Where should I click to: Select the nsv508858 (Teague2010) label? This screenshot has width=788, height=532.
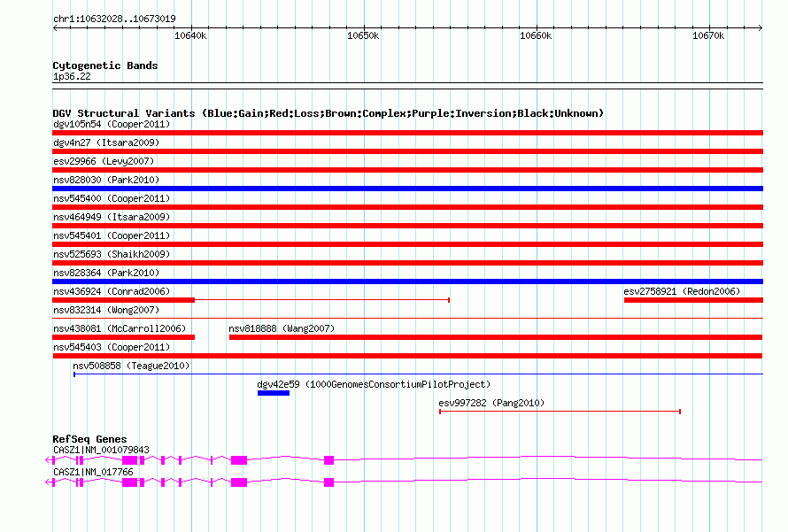pyautogui.click(x=131, y=366)
